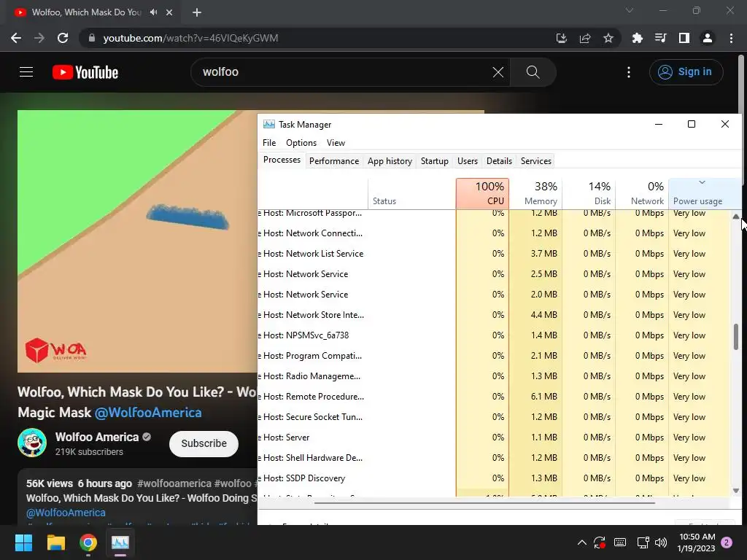747x560 pixels.
Task: Click the #wolfooamerica hashtag
Action: click(x=174, y=483)
